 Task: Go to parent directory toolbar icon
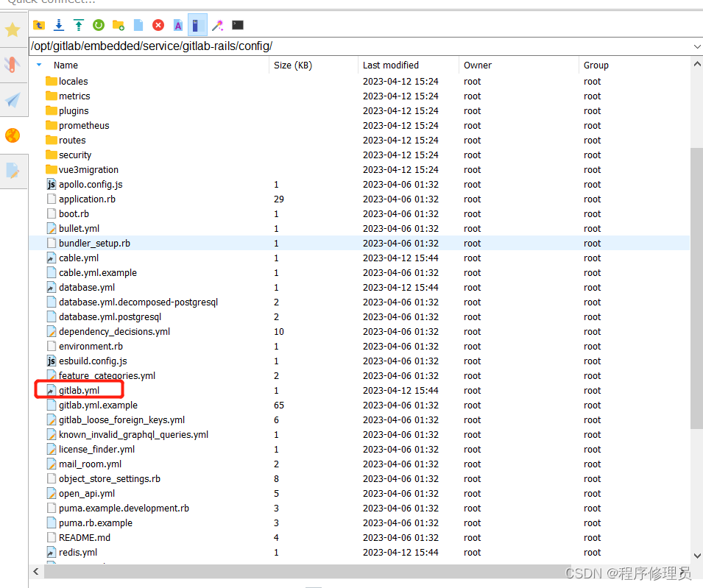(39, 25)
